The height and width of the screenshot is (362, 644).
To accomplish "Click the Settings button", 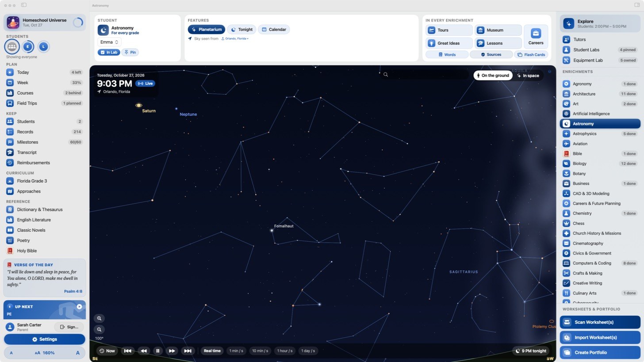I will click(44, 339).
